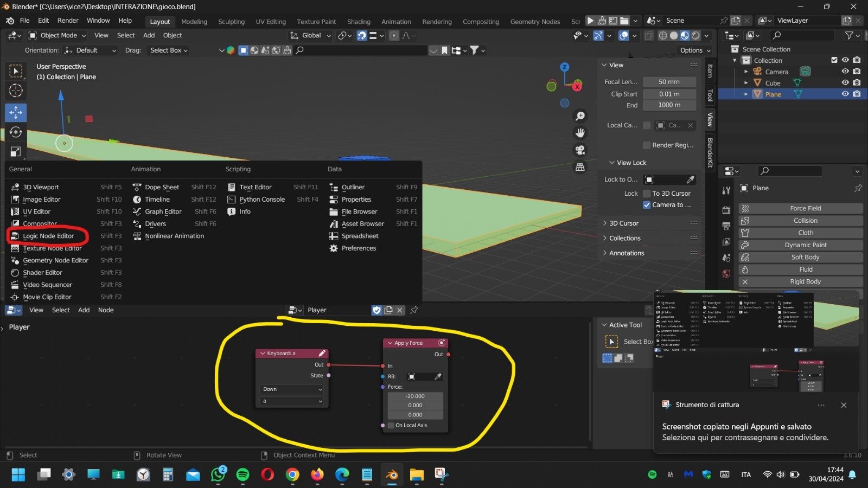Screen dimensions: 868x488
Task: Expand the Cube tree item in outliner
Action: click(x=746, y=83)
